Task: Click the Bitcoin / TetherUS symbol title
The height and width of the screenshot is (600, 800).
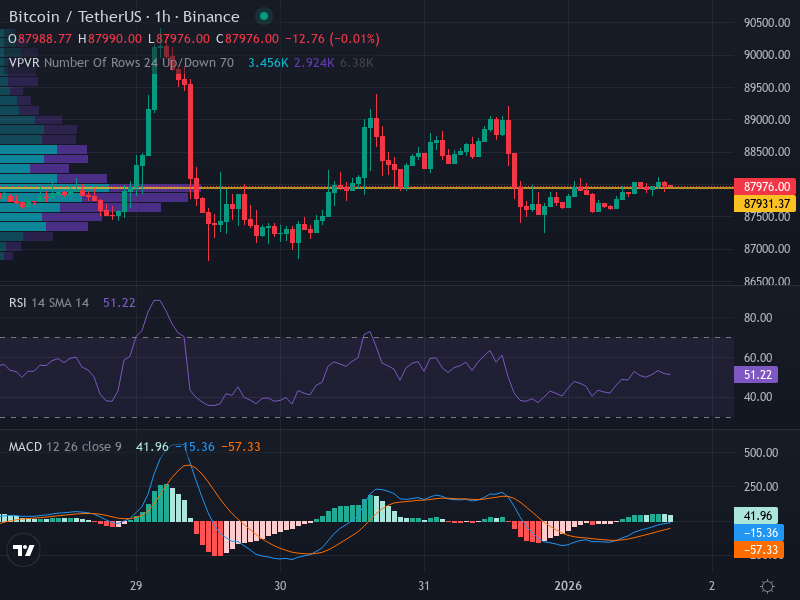Action: (124, 17)
